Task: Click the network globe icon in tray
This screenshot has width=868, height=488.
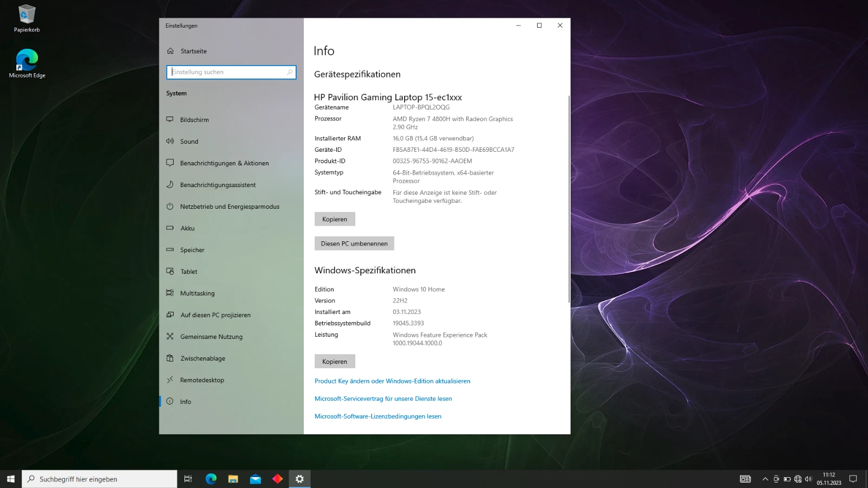Action: [797, 479]
